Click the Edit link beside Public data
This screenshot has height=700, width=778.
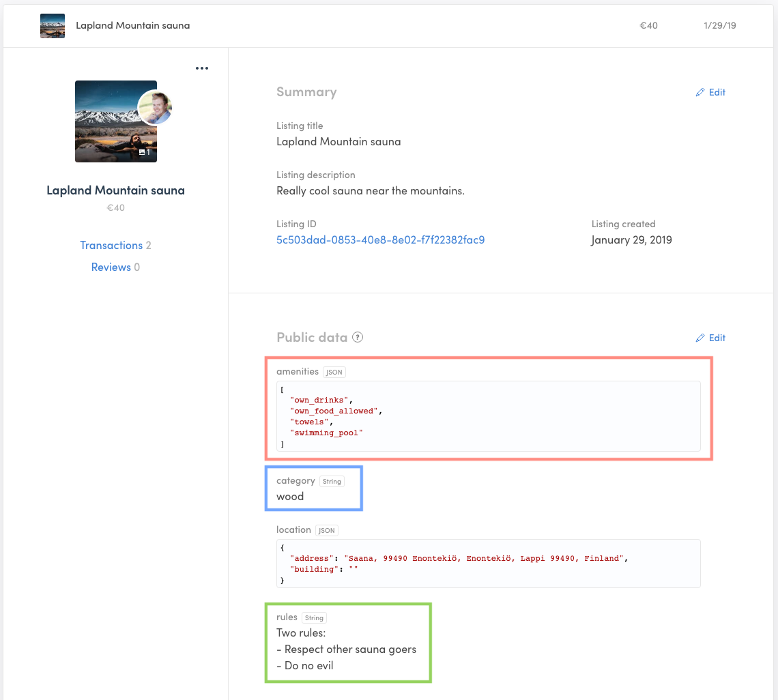717,338
